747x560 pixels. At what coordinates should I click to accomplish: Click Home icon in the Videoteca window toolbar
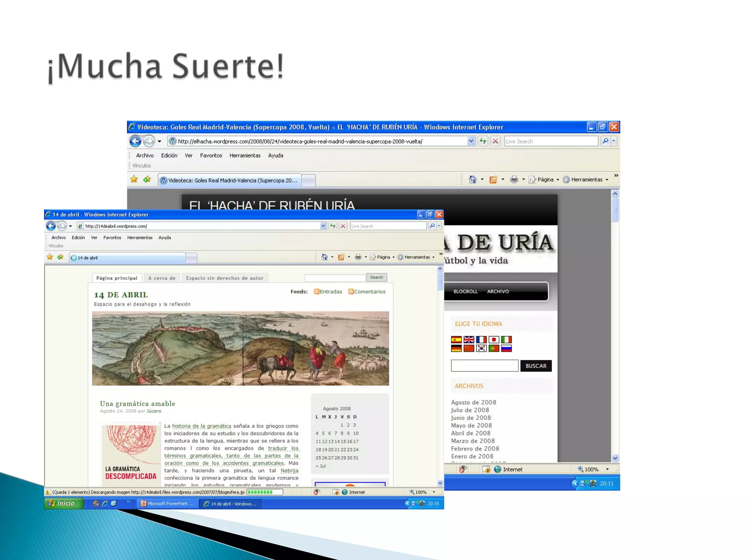click(473, 179)
